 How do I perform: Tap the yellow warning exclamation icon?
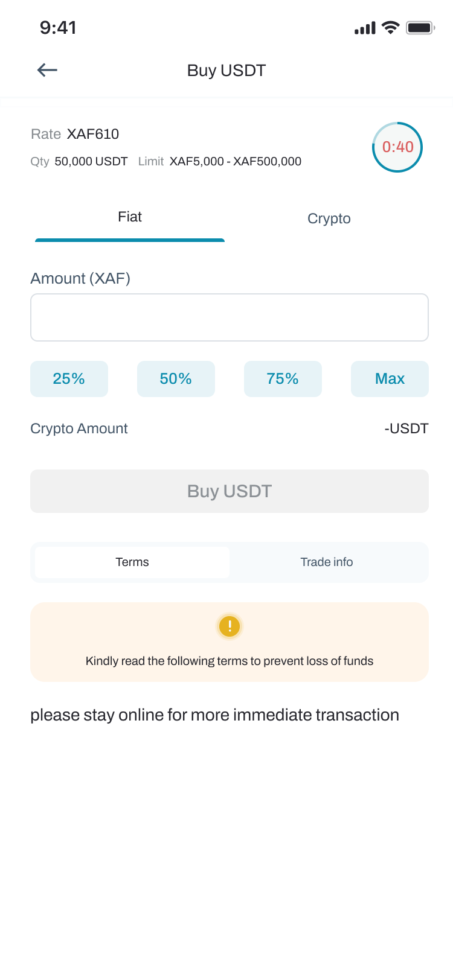pyautogui.click(x=230, y=626)
